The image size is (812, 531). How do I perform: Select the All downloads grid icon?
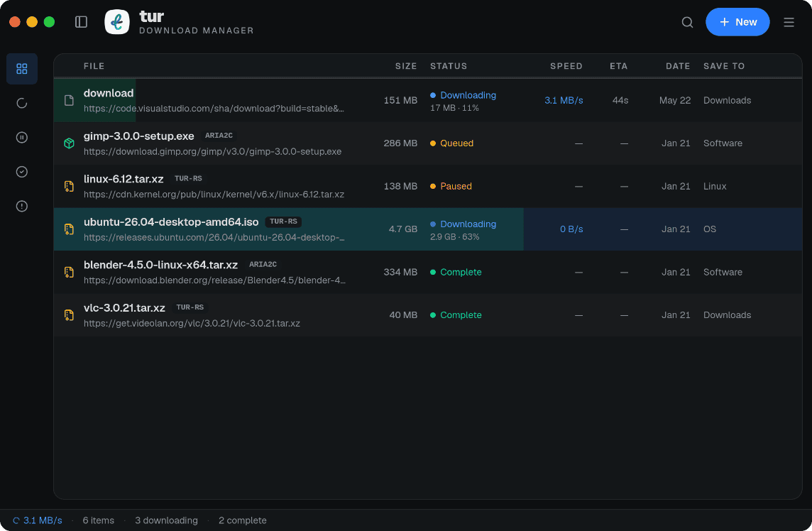pyautogui.click(x=22, y=68)
